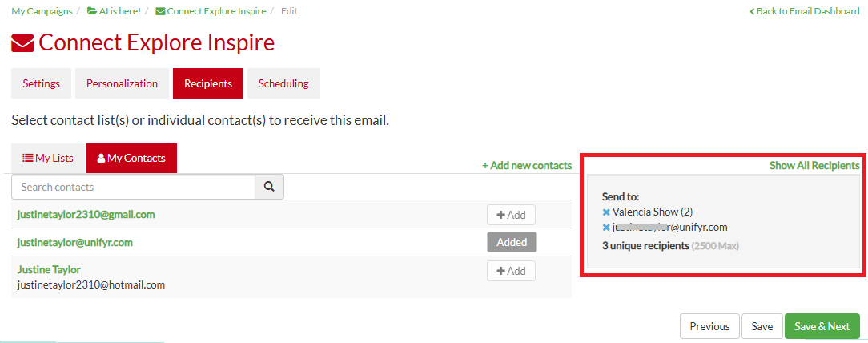868x343 pixels.
Task: Open the Personalization tab
Action: (122, 83)
